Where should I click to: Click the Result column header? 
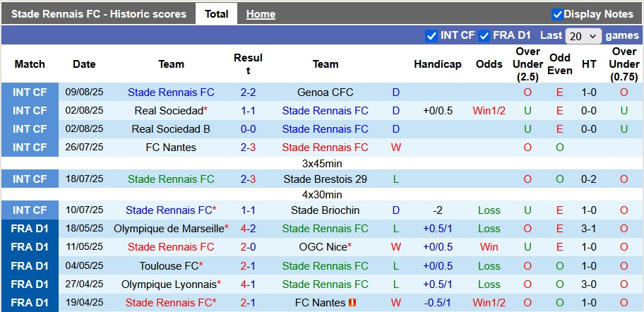click(x=248, y=64)
